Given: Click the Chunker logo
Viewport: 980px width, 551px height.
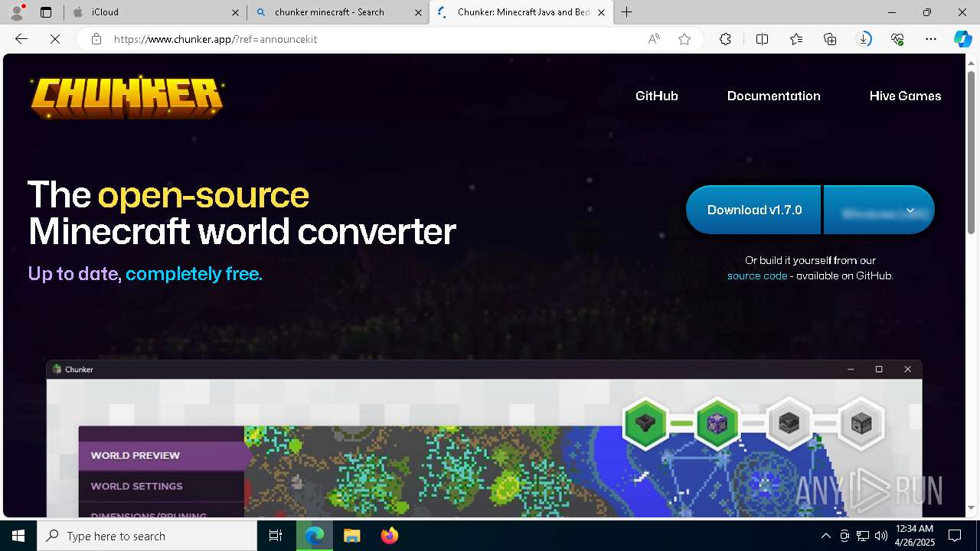Looking at the screenshot, I should (127, 97).
